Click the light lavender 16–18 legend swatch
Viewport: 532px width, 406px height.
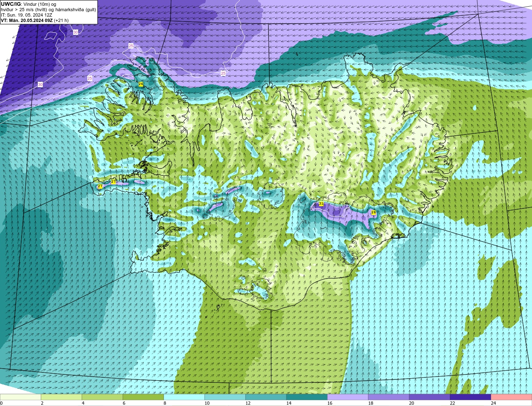click(x=347, y=397)
